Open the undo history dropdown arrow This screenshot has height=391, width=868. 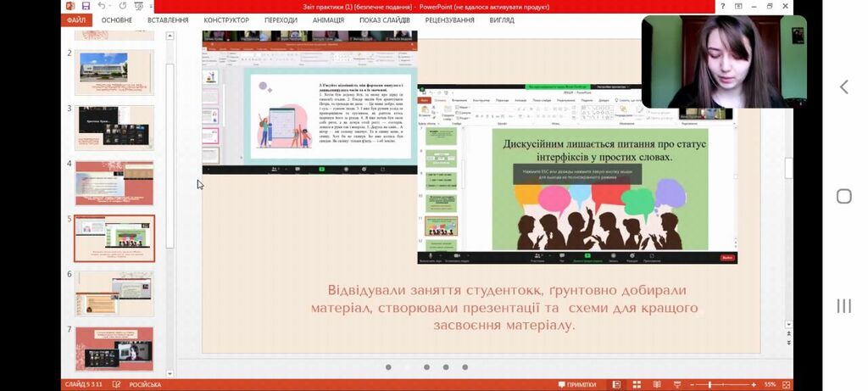point(110,7)
